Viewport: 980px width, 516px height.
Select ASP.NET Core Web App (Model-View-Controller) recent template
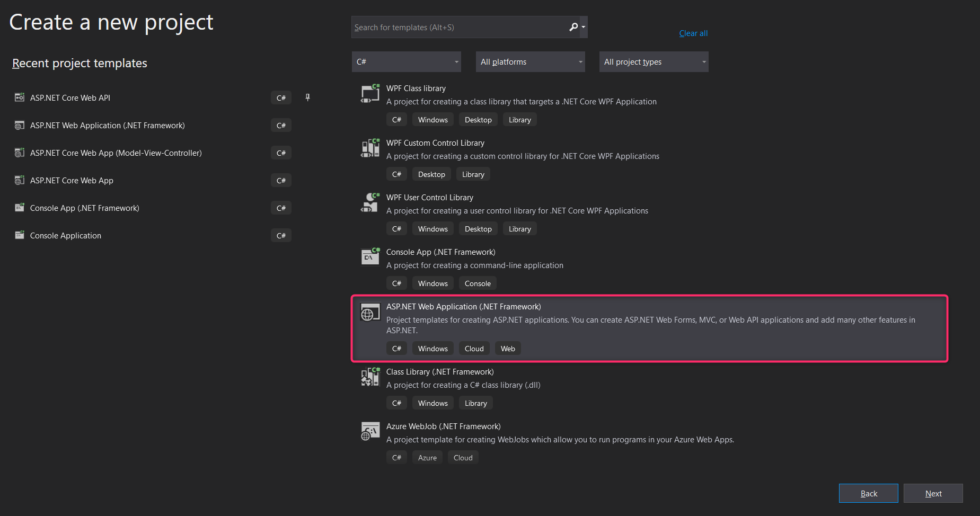point(116,153)
